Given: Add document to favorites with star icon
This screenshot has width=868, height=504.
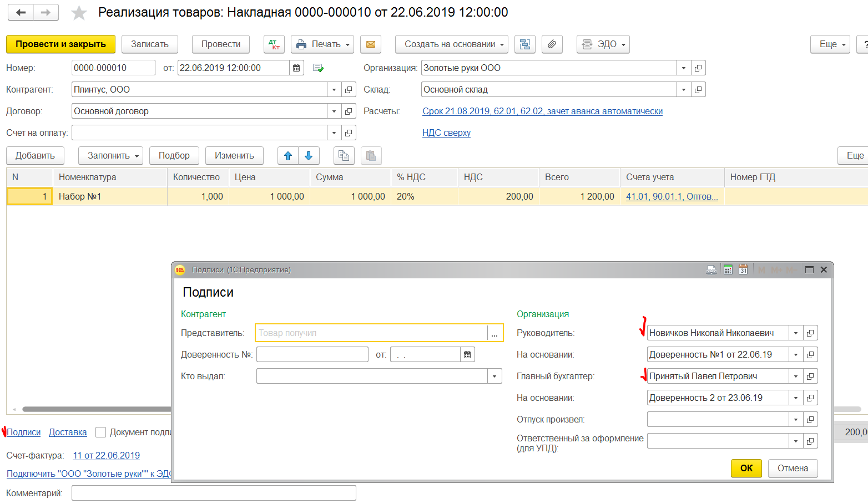Looking at the screenshot, I should pyautogui.click(x=79, y=13).
